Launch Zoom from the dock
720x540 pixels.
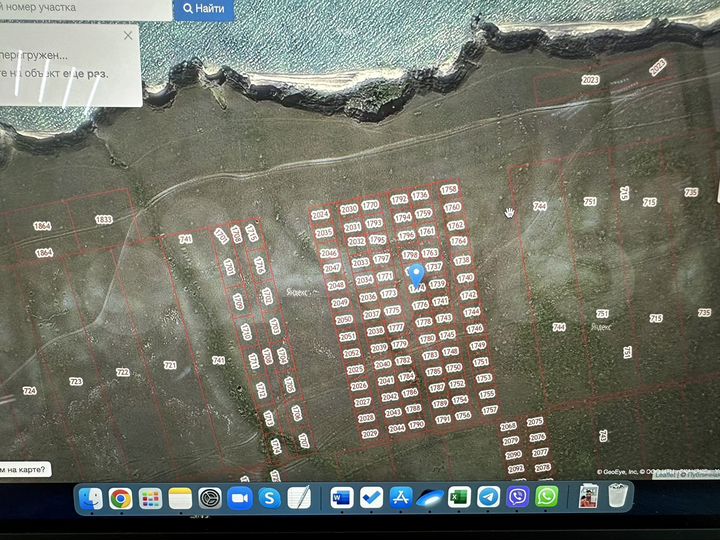[240, 498]
